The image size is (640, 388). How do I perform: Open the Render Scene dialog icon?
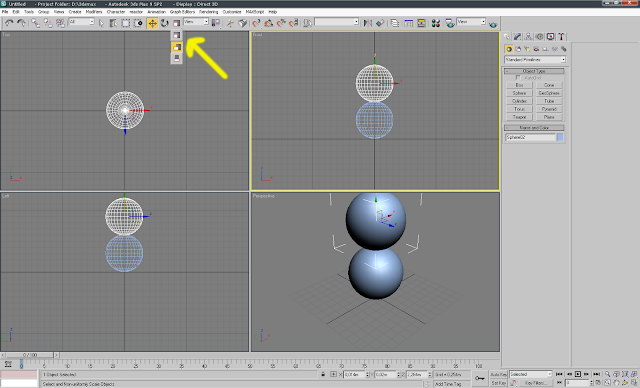[449, 23]
